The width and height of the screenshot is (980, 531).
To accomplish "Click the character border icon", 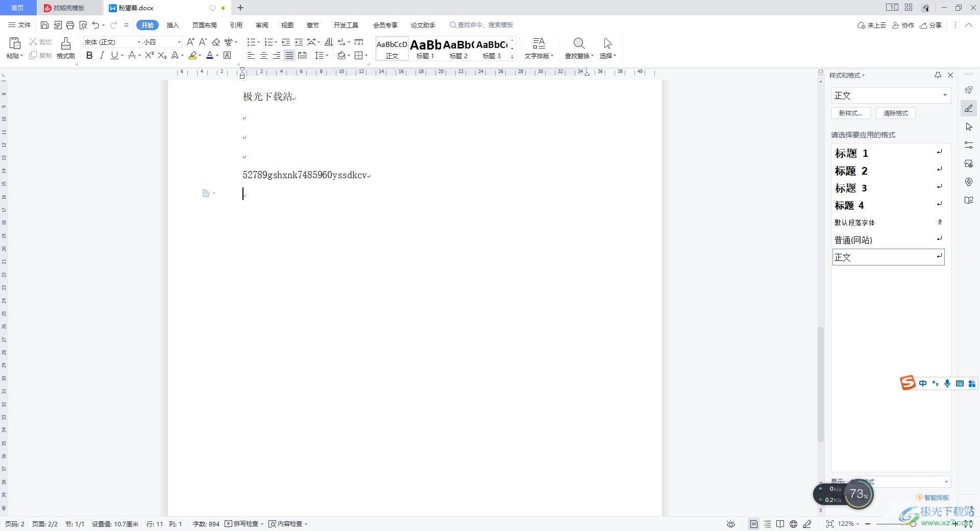I will tap(228, 55).
